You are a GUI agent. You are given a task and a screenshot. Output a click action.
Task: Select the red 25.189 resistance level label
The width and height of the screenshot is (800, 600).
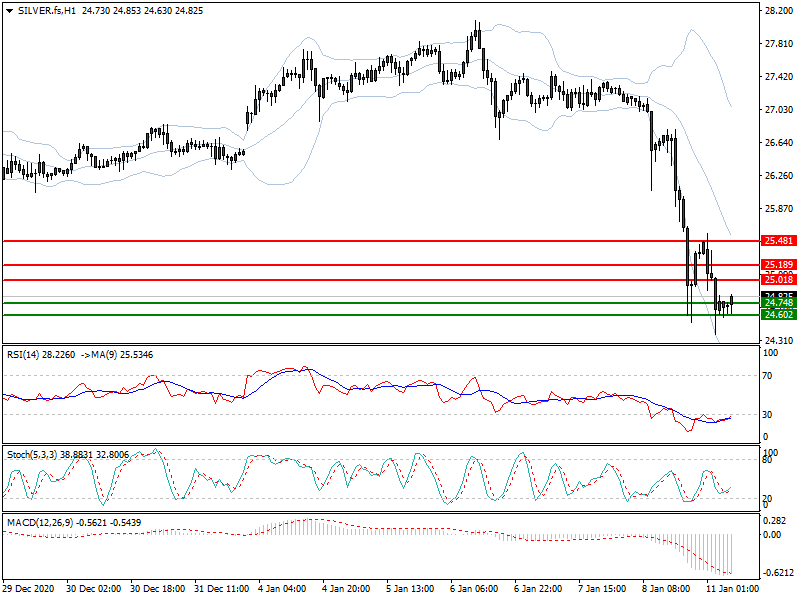click(x=779, y=264)
